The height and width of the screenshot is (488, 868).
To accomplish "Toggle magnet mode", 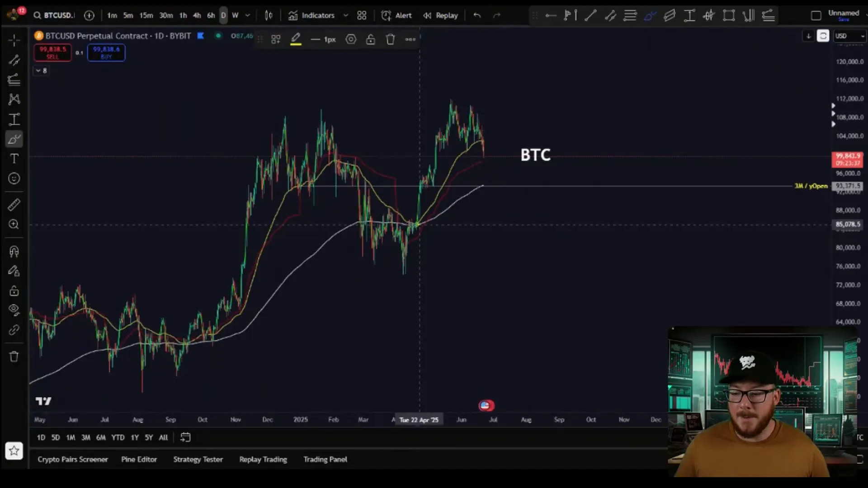I will [x=14, y=251].
